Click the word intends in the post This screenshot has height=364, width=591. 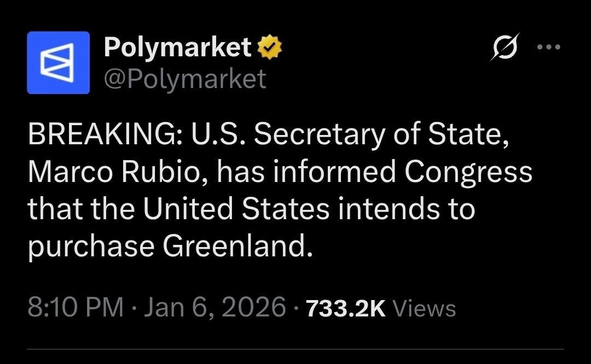[392, 209]
